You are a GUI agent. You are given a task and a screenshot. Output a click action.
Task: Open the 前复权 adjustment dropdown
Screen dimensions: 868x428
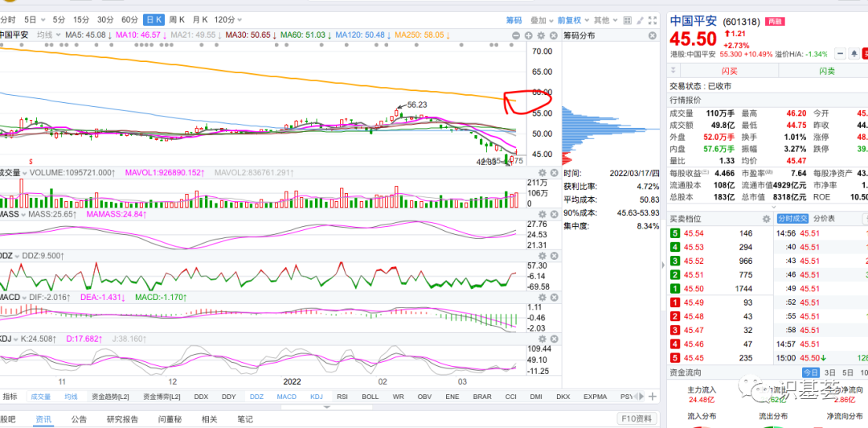pyautogui.click(x=574, y=20)
